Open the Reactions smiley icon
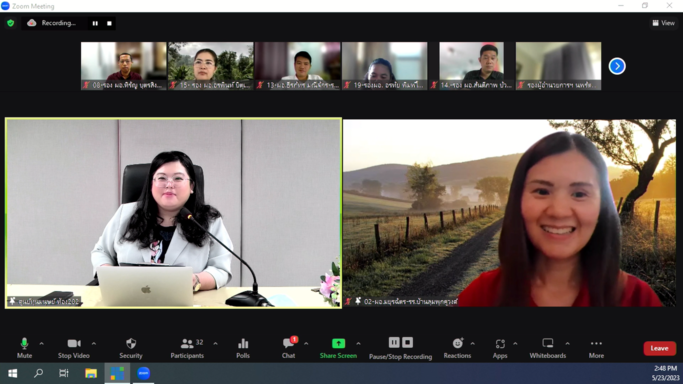This screenshot has height=384, width=683. pyautogui.click(x=457, y=343)
